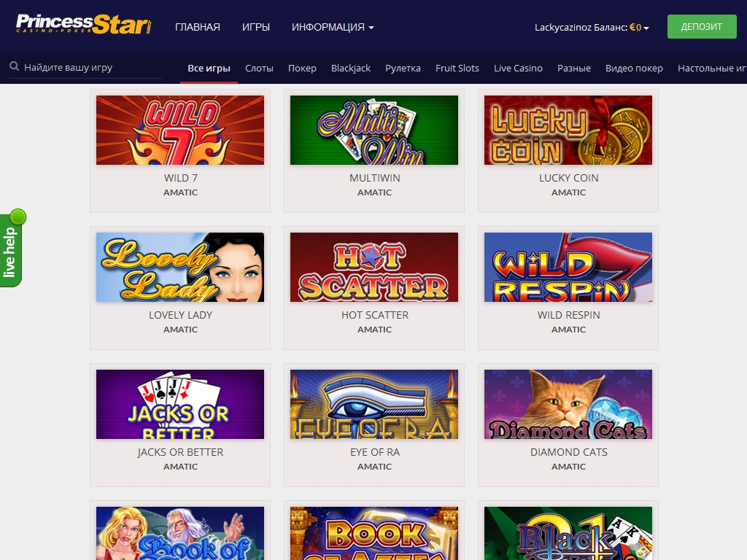Image resolution: width=747 pixels, height=560 pixels.
Task: Open the Eye of Ra game thumbnail
Action: click(x=374, y=404)
